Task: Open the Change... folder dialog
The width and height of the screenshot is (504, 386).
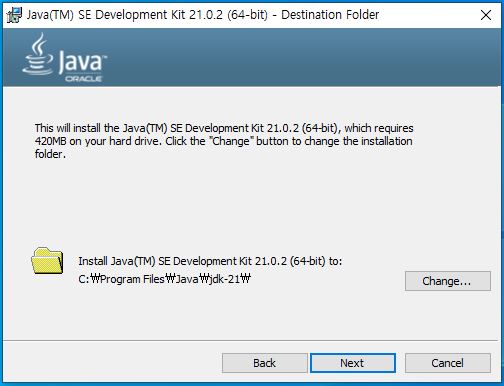Action: [448, 281]
